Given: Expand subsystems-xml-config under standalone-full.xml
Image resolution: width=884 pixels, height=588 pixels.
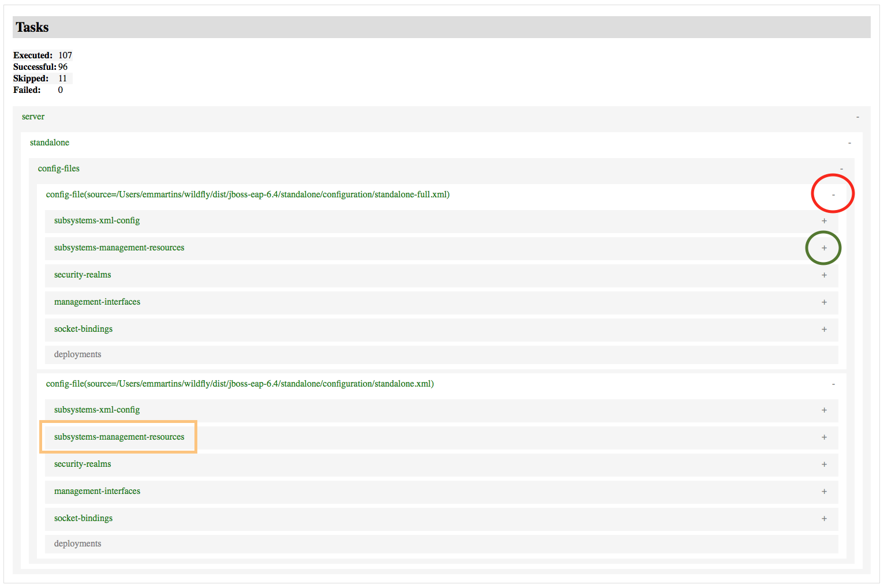Looking at the screenshot, I should [824, 221].
